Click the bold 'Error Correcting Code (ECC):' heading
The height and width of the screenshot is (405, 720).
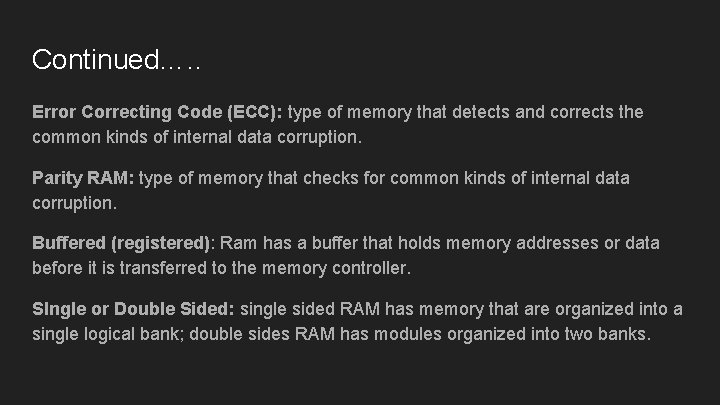click(x=157, y=112)
